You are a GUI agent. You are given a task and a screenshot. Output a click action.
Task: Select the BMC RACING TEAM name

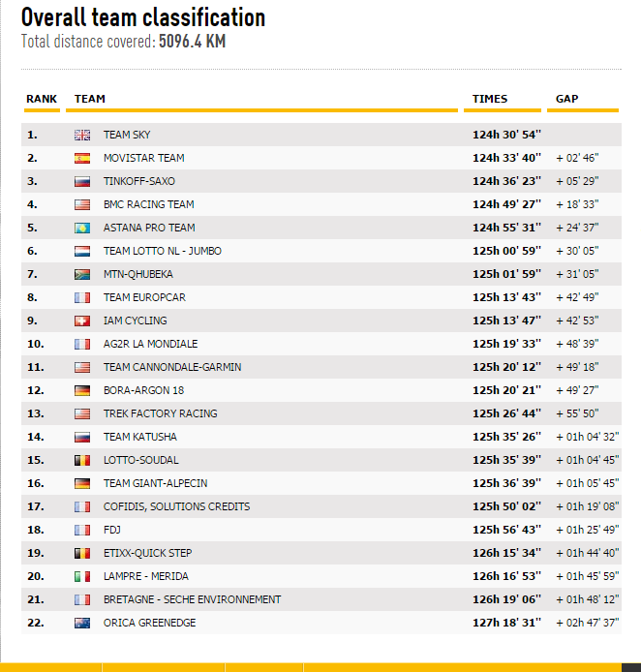pos(149,204)
